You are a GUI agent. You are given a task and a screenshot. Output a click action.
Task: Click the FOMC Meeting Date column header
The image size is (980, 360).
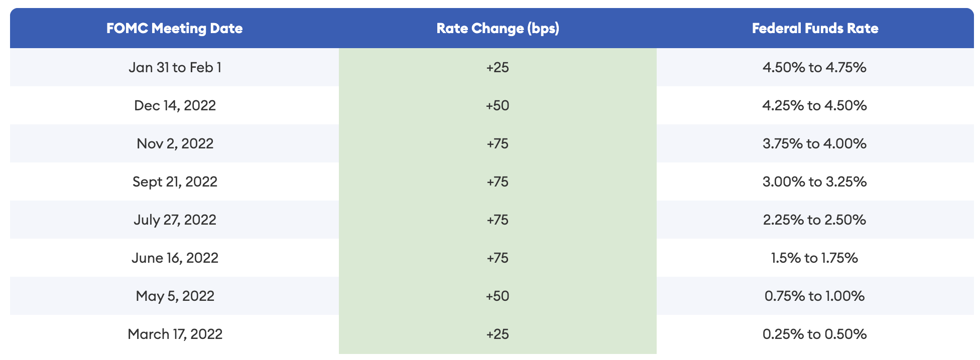[174, 28]
